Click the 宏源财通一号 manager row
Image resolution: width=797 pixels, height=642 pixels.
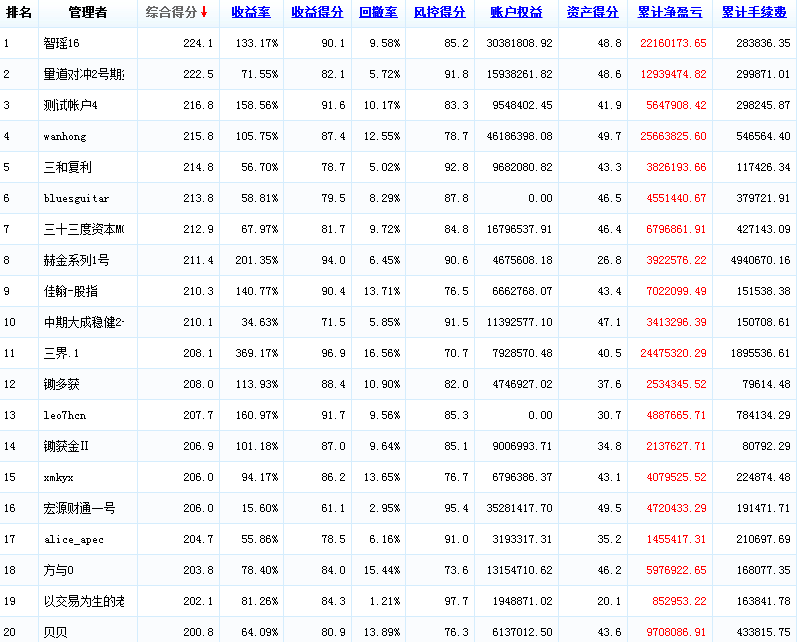click(x=79, y=508)
